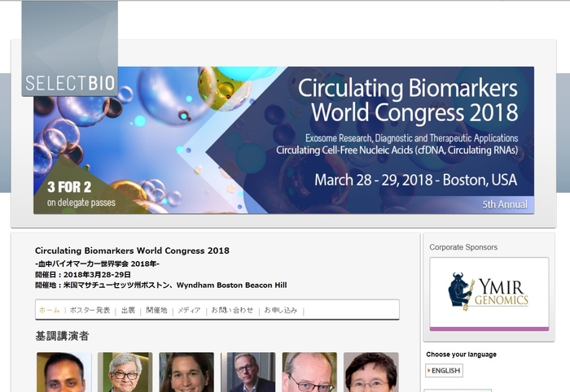Click the 'Circulating Biomarkers World Congress 2018' heading
Viewport: 570px width, 392px height.
pyautogui.click(x=132, y=250)
